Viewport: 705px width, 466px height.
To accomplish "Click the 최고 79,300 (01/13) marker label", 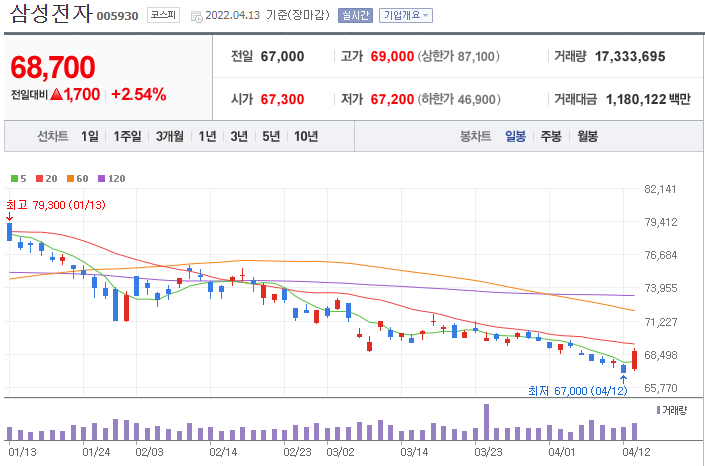I will click(x=56, y=205).
